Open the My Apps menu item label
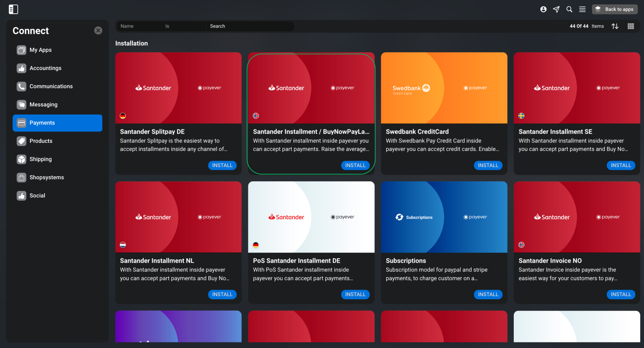644x348 pixels. tap(40, 50)
